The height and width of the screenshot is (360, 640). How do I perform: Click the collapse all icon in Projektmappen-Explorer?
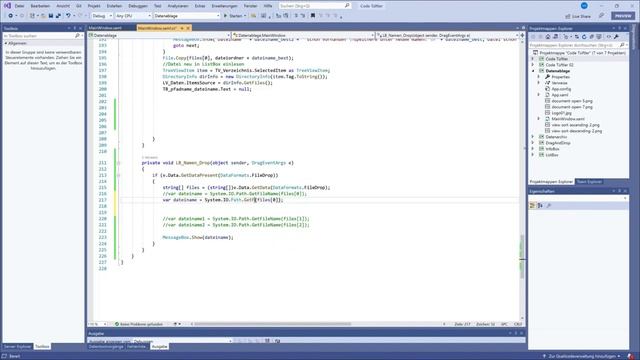pos(591,37)
